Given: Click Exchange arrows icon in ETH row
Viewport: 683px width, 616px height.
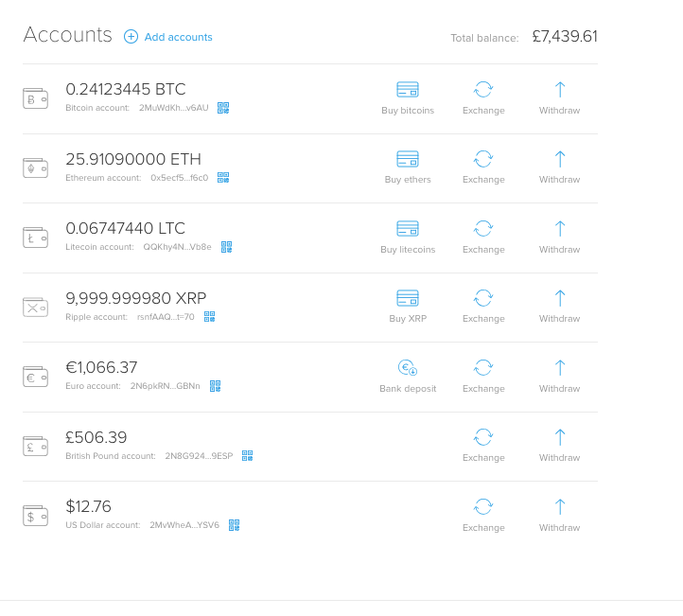Looking at the screenshot, I should (x=483, y=159).
